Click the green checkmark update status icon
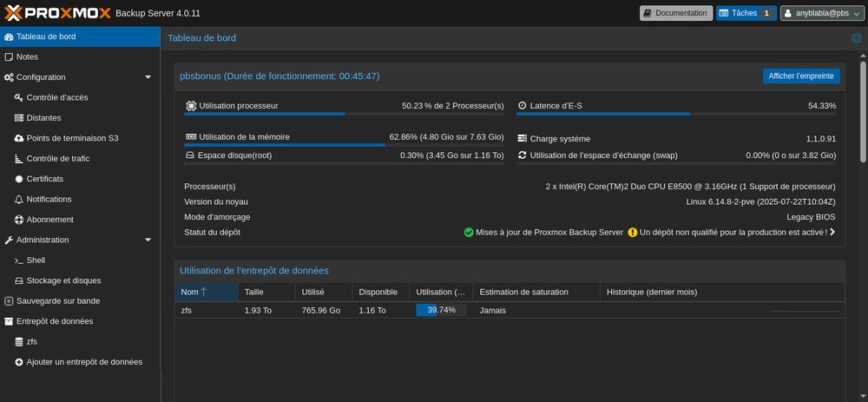868x402 pixels. [x=469, y=233]
